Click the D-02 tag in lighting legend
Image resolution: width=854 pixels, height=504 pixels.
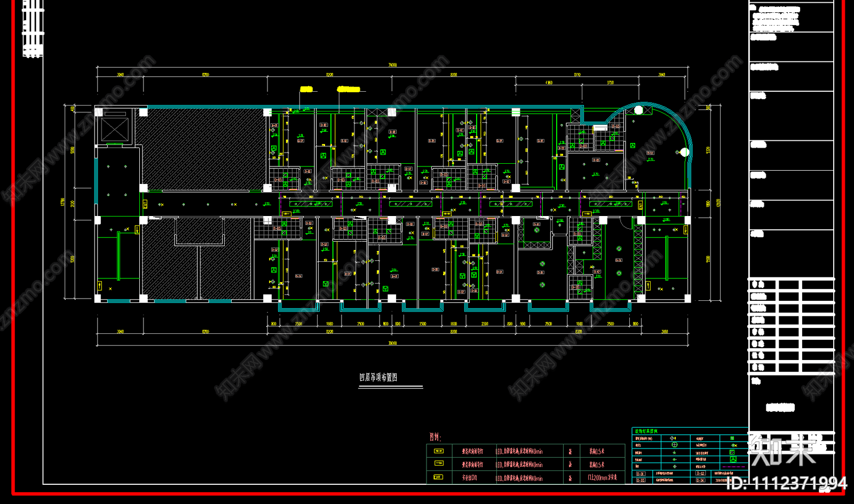[x=701, y=473]
